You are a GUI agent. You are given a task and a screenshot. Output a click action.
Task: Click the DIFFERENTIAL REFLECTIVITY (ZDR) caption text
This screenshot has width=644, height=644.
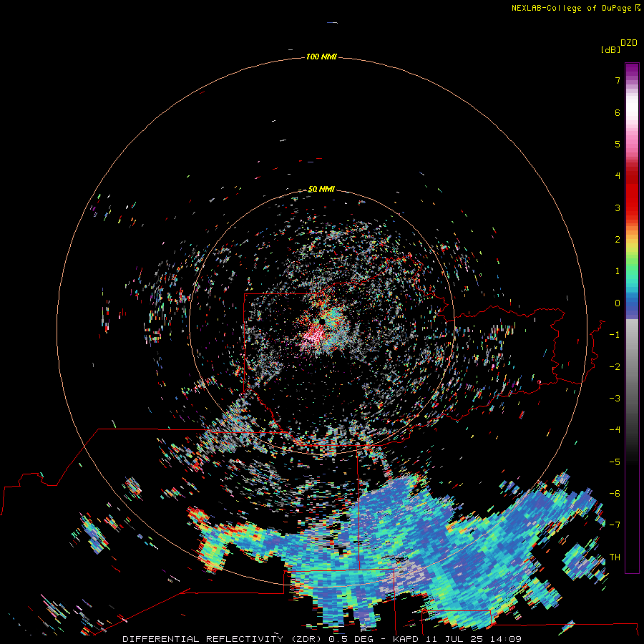pyautogui.click(x=223, y=639)
